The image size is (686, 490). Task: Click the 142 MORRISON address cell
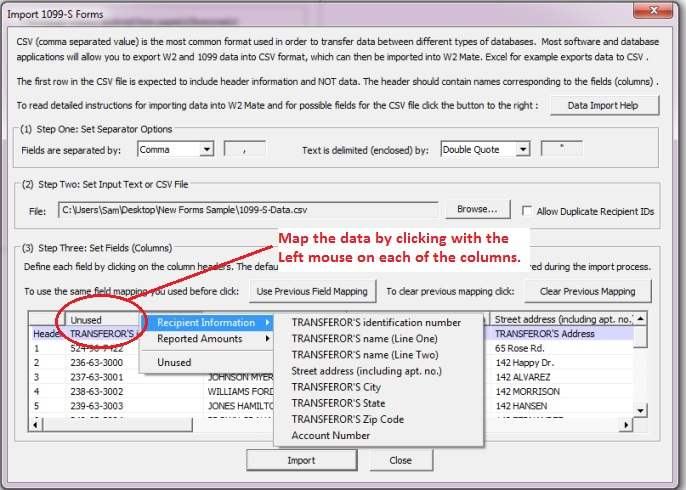(x=562, y=392)
